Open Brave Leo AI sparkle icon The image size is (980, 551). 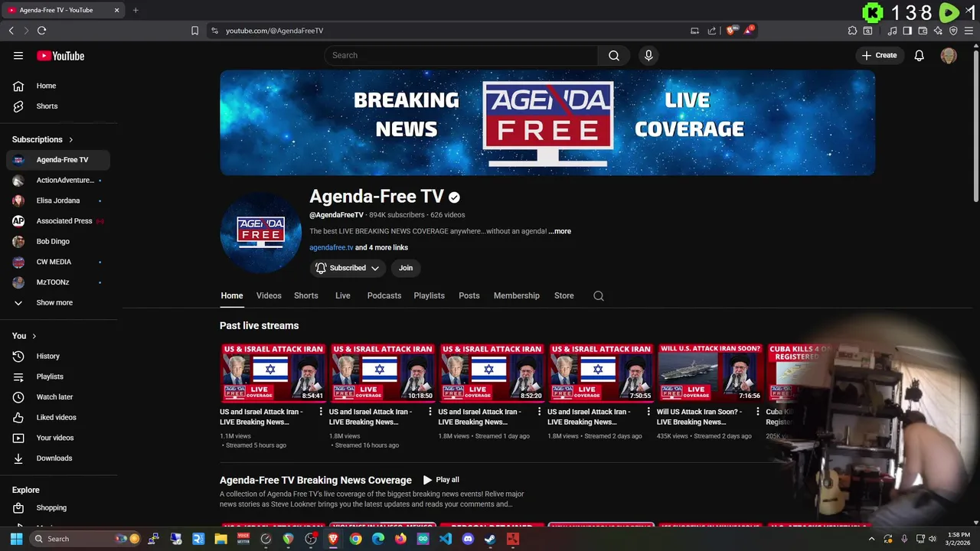point(938,31)
